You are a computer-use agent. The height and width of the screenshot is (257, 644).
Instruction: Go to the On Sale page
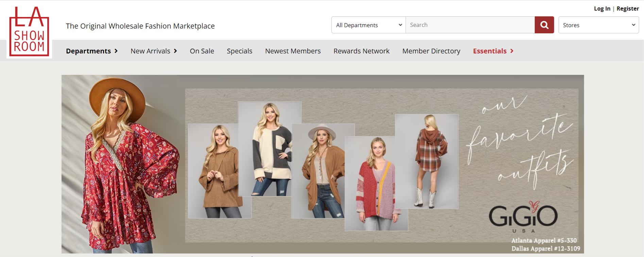point(202,51)
